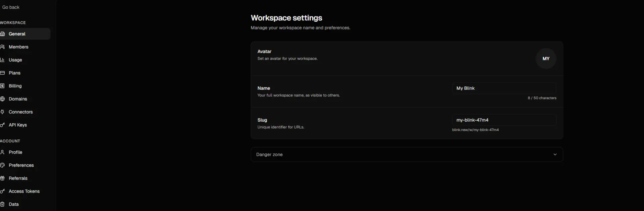644x211 pixels.
Task: Click 'Your full workspace name' description text
Action: [x=299, y=95]
